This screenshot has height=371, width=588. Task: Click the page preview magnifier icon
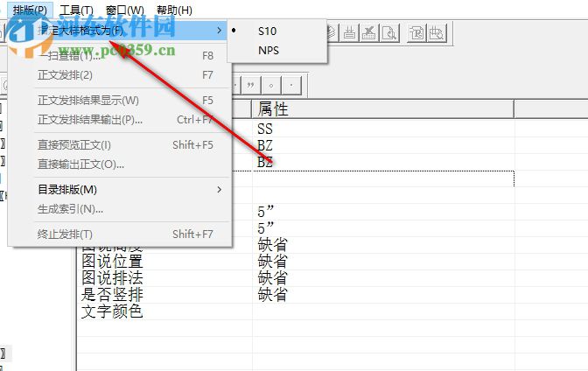(x=389, y=33)
